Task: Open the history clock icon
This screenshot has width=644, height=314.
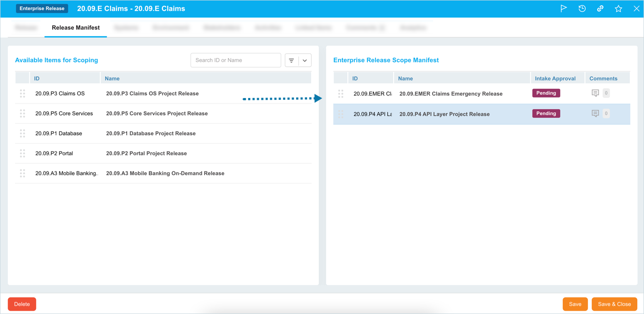Action: 582,9
